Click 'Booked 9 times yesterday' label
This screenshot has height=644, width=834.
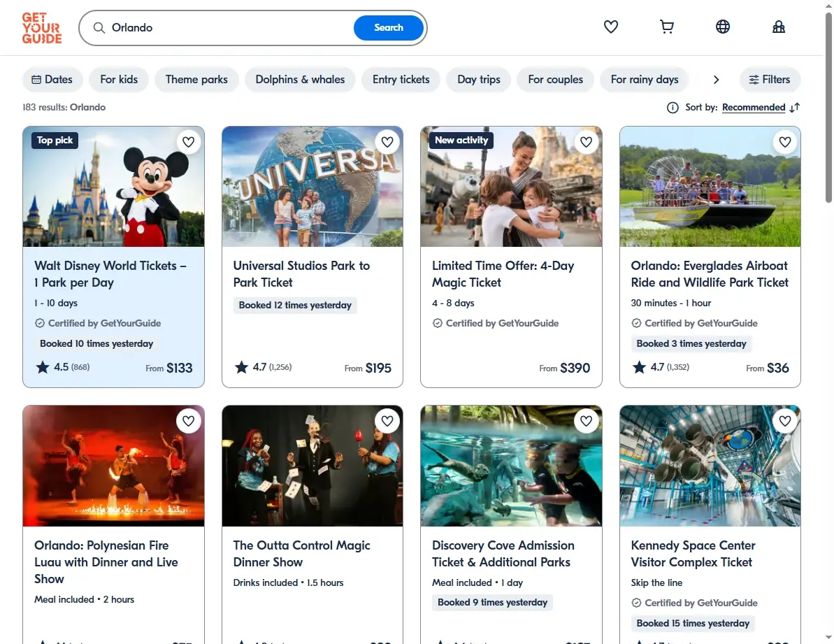click(492, 603)
